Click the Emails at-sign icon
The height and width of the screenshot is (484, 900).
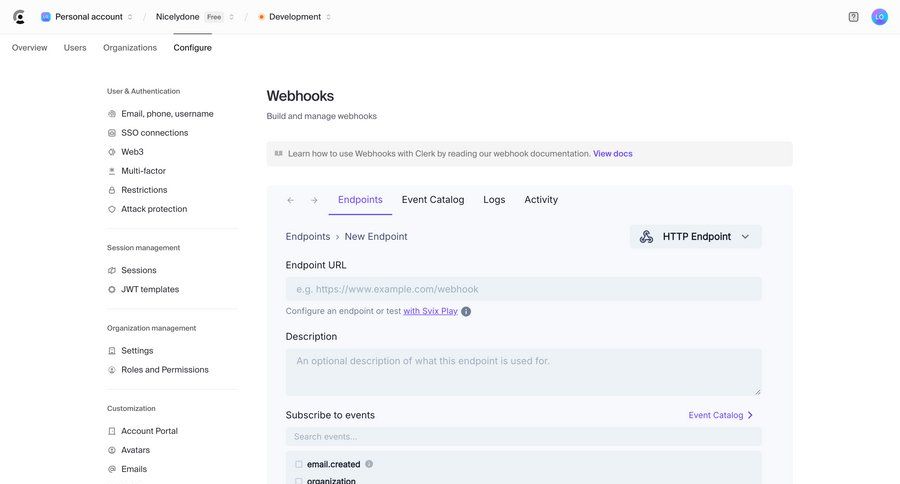[x=112, y=469]
